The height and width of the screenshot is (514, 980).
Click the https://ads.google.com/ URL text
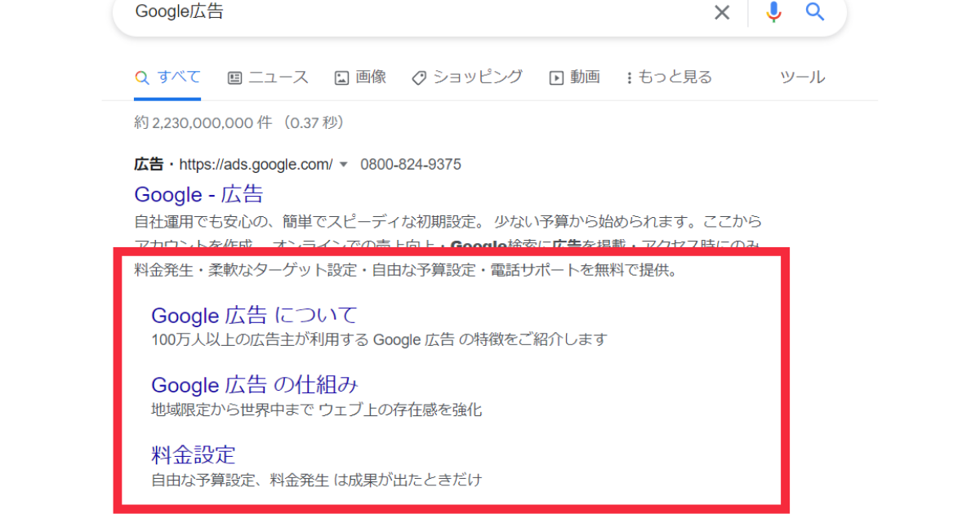point(256,165)
